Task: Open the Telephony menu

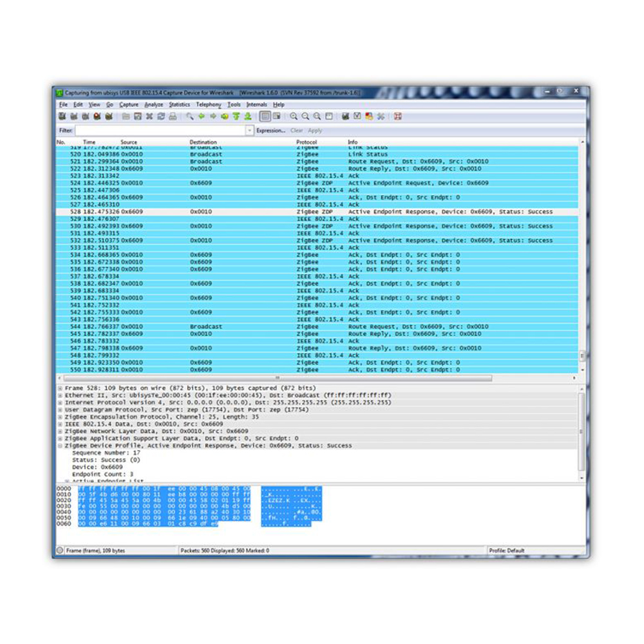Action: tap(209, 105)
